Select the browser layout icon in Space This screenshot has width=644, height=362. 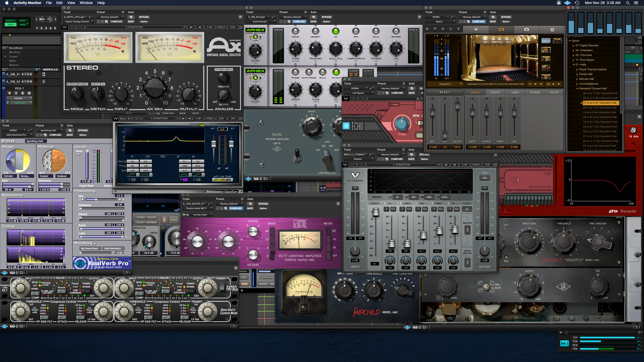501,29
